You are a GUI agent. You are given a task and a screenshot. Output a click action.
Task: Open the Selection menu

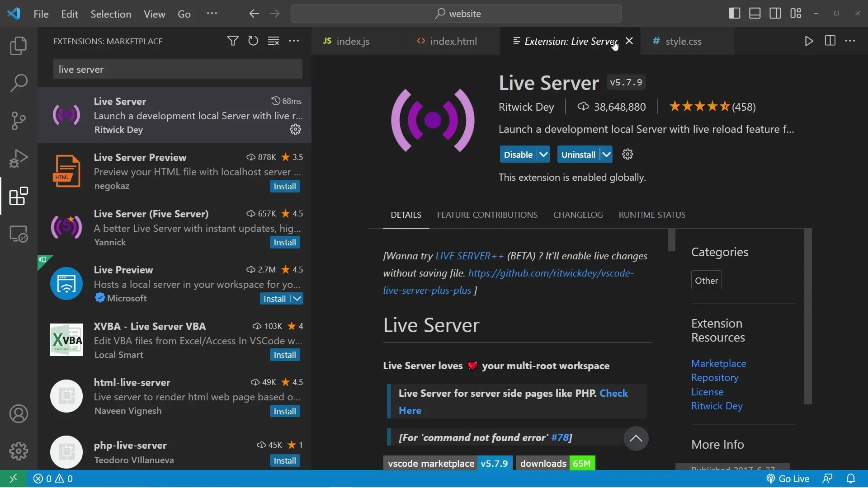(111, 14)
